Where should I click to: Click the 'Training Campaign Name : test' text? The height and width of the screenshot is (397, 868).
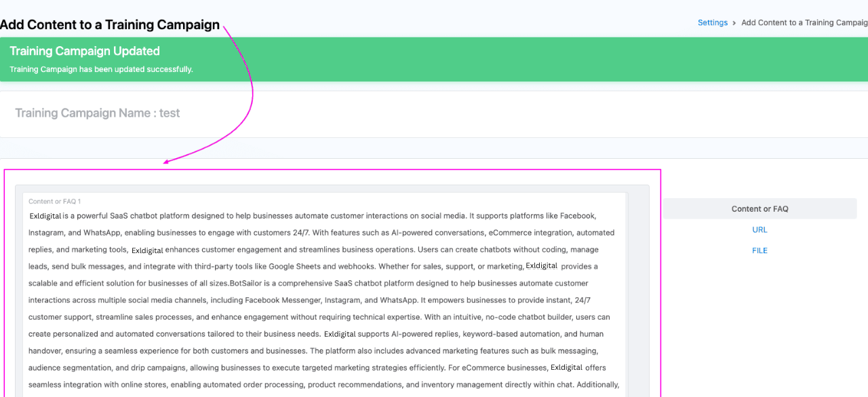click(x=98, y=113)
